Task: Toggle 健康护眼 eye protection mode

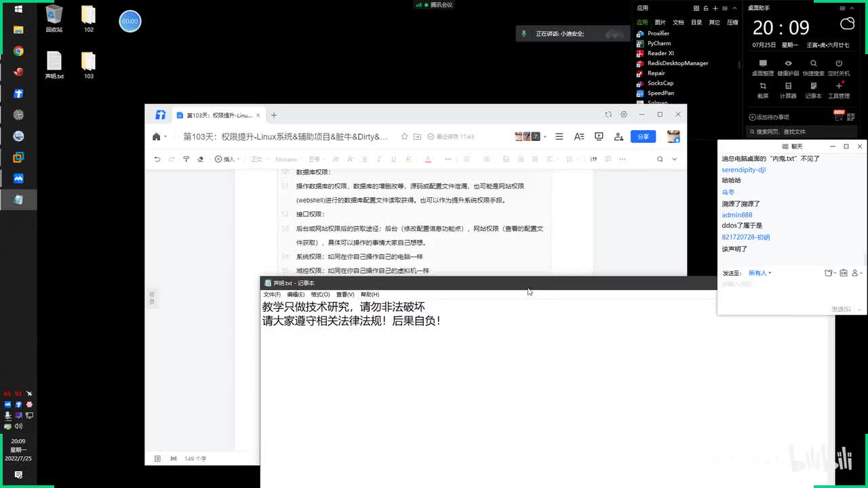Action: 788,67
